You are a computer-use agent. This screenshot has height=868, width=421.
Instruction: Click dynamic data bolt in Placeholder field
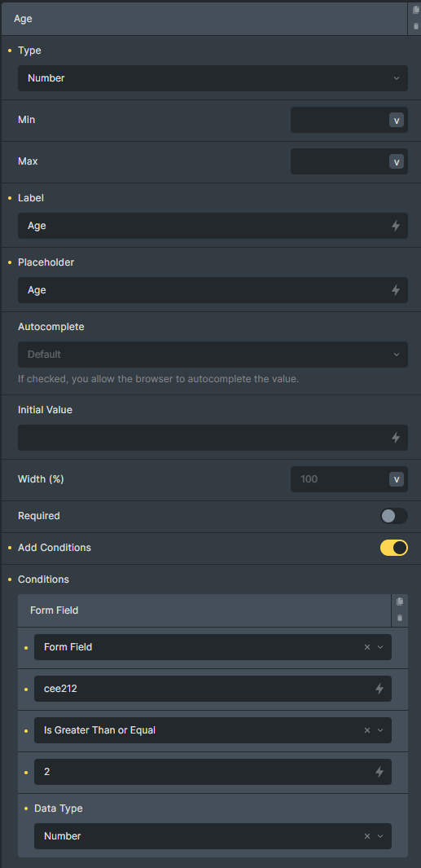click(x=396, y=290)
